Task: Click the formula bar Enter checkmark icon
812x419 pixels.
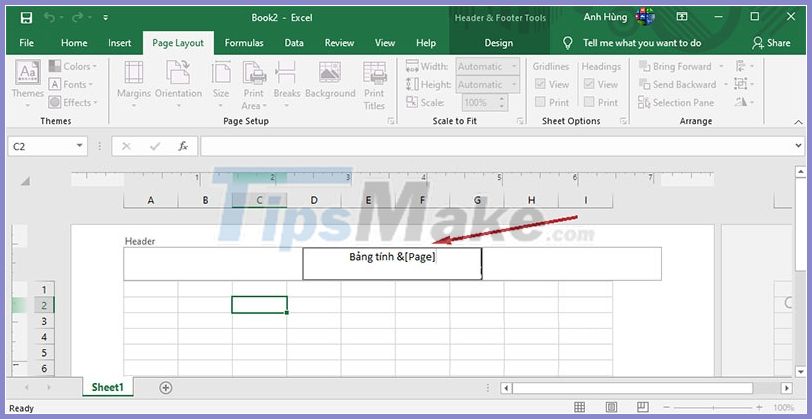Action: click(x=154, y=147)
